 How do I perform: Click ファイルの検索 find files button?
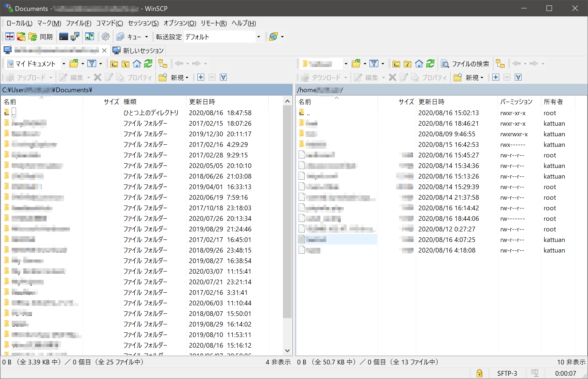pos(465,64)
